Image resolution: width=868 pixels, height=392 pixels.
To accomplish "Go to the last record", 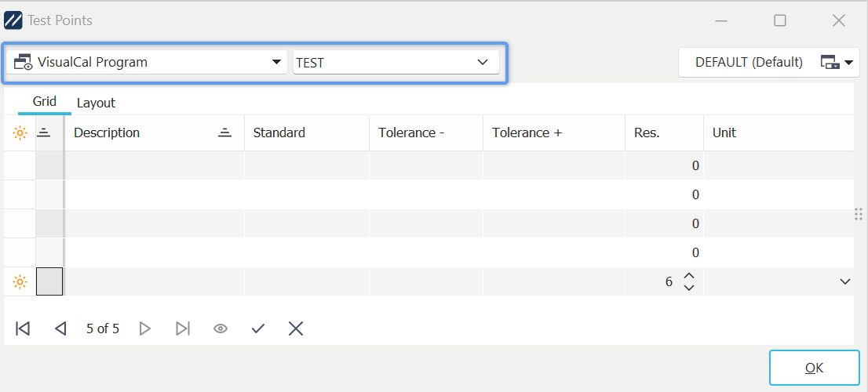I will click(183, 329).
